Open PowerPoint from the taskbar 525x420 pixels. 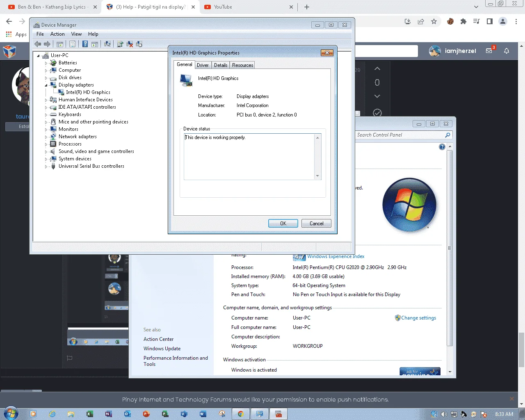[146, 414]
